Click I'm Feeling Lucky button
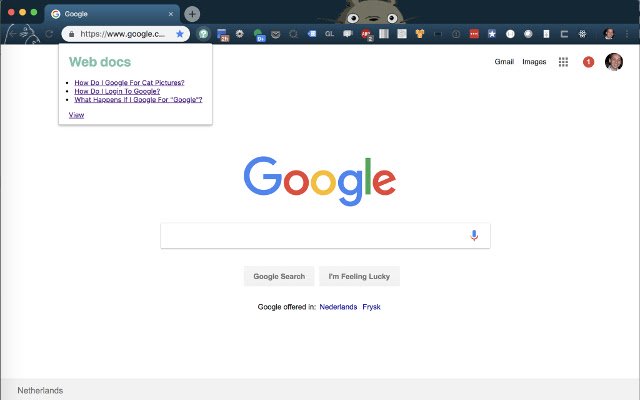The image size is (640, 400). [359, 276]
